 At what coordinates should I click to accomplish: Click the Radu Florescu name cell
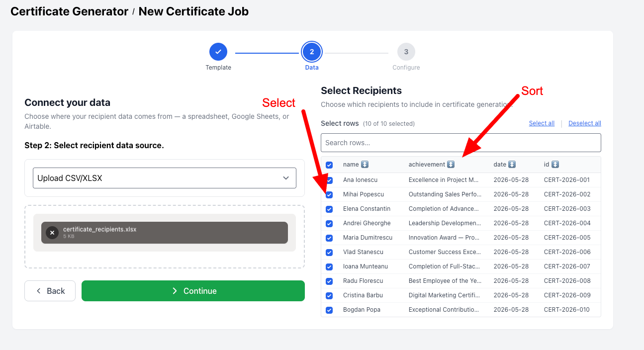pyautogui.click(x=362, y=281)
